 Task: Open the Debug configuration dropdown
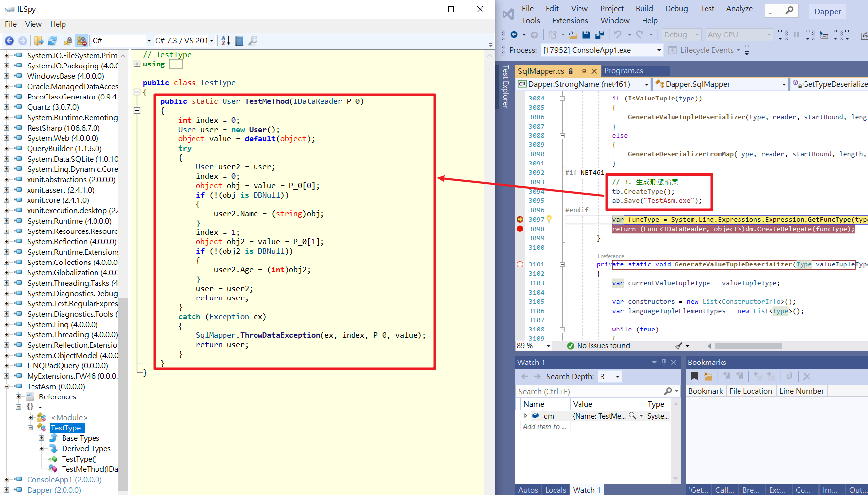681,34
